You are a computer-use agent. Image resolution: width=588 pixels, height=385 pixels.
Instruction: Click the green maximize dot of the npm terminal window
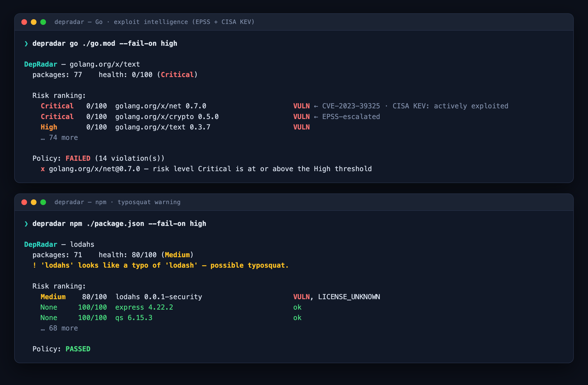pyautogui.click(x=43, y=202)
